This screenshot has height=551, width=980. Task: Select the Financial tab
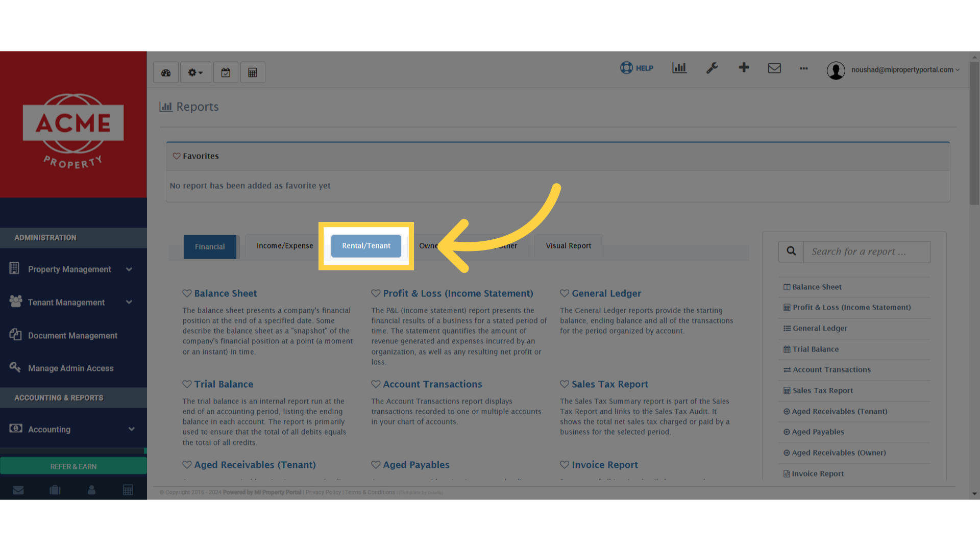pyautogui.click(x=210, y=247)
